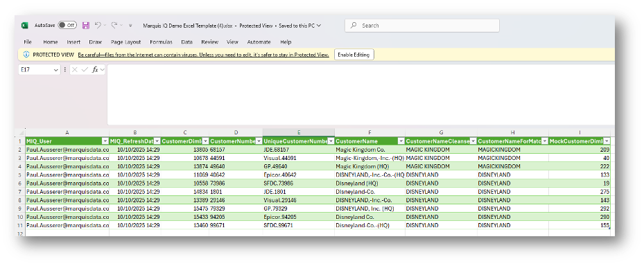
Task: Open the CustomerDimID filter dropdown
Action: [205, 141]
